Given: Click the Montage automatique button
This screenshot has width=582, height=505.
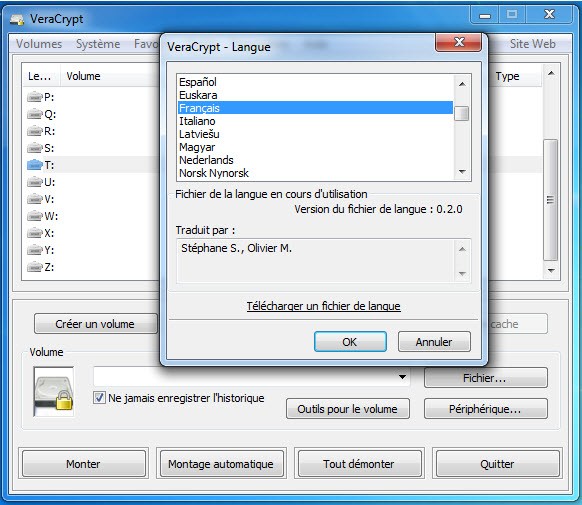Looking at the screenshot, I should tap(222, 464).
